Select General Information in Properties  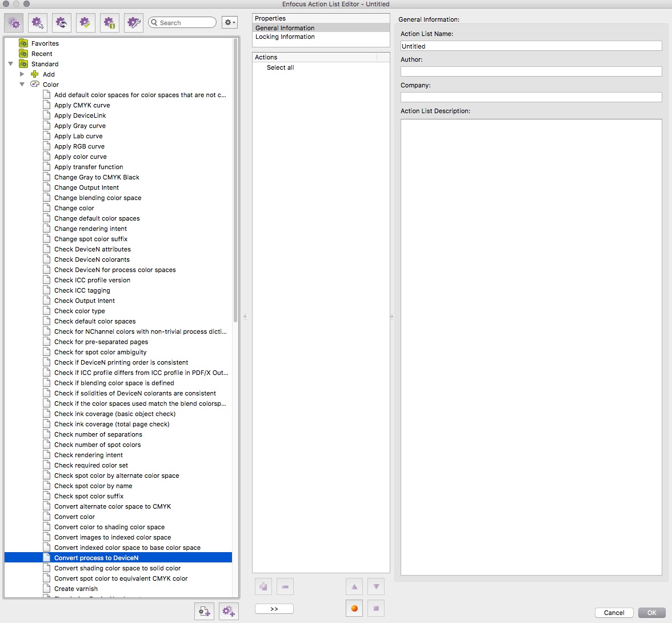coord(321,28)
